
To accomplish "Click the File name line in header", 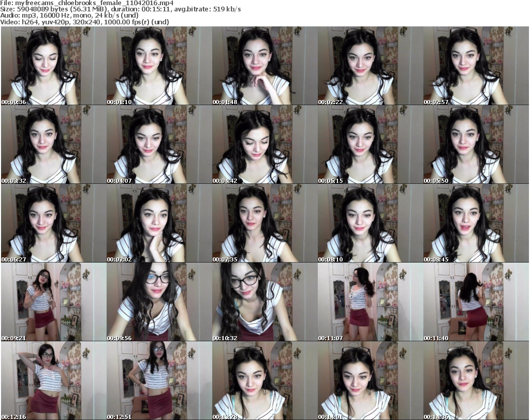I will click(x=87, y=3).
